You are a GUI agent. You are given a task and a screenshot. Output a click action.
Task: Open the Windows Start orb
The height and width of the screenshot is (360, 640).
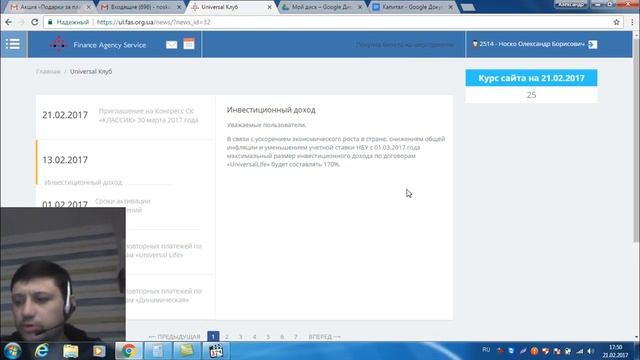[x=13, y=351]
